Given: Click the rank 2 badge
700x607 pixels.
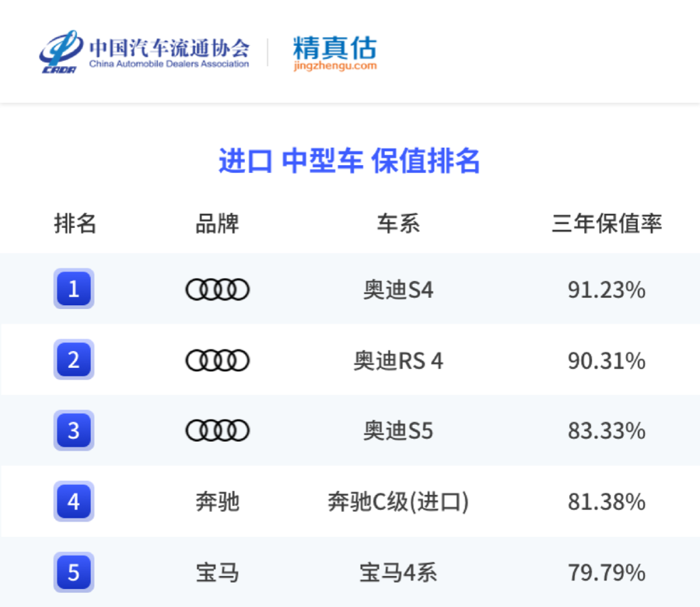Looking at the screenshot, I should point(74,360).
